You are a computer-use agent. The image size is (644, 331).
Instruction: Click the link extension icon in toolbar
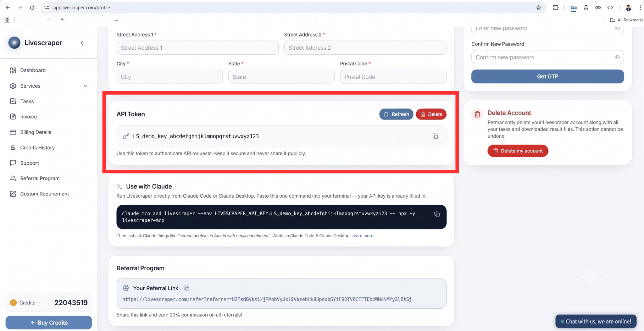(598, 8)
